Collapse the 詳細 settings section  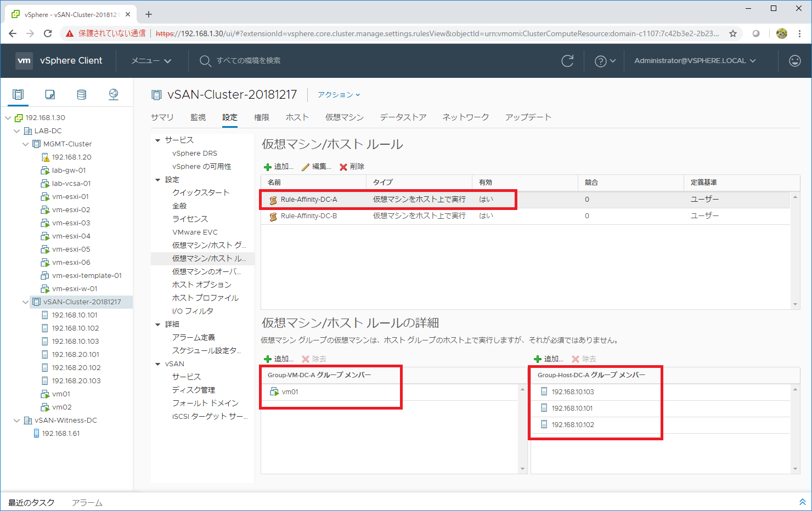pos(158,325)
